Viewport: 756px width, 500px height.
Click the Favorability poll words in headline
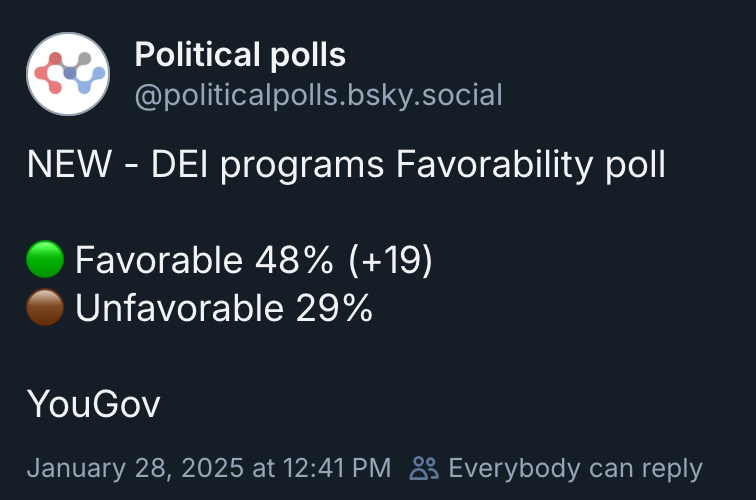point(530,165)
